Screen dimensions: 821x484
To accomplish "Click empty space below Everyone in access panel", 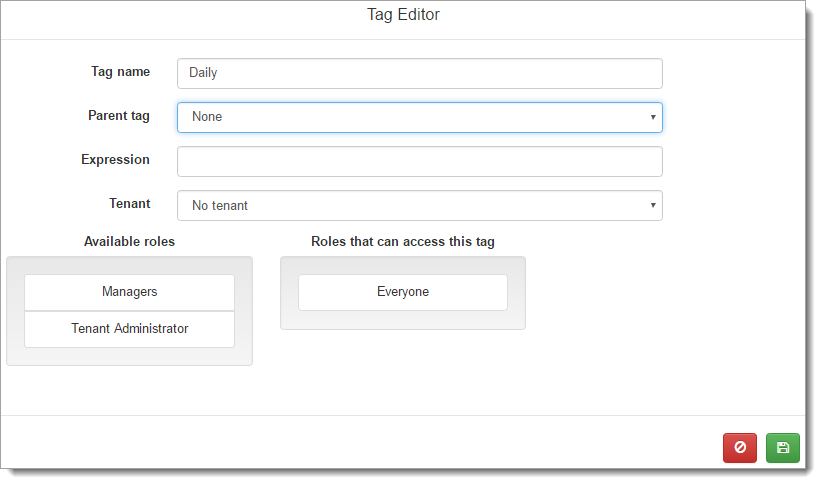I will point(402,320).
